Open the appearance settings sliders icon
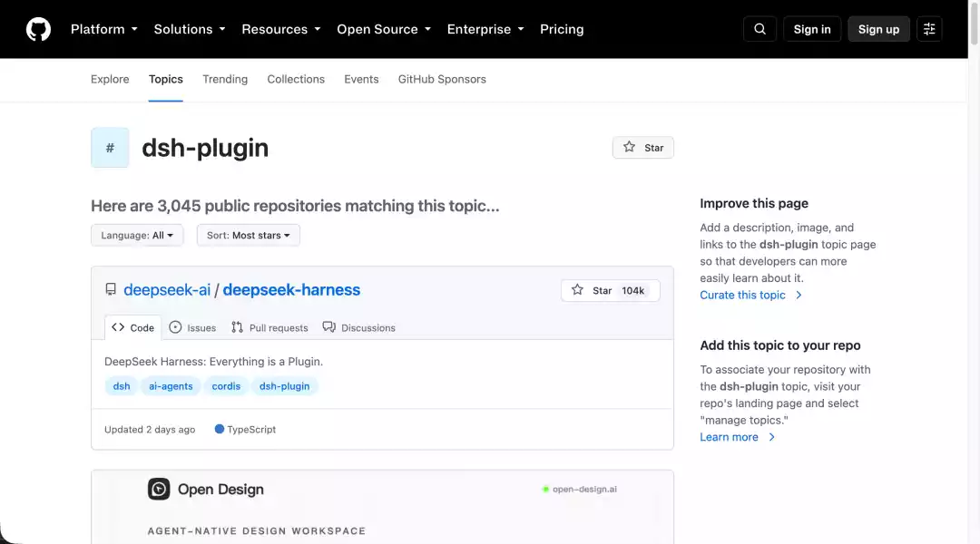The height and width of the screenshot is (544, 980). tap(929, 29)
